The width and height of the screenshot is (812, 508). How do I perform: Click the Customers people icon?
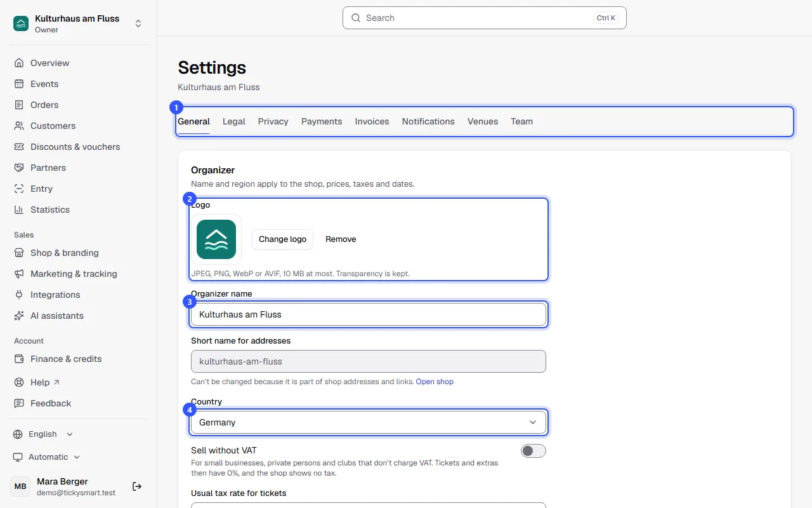click(19, 126)
